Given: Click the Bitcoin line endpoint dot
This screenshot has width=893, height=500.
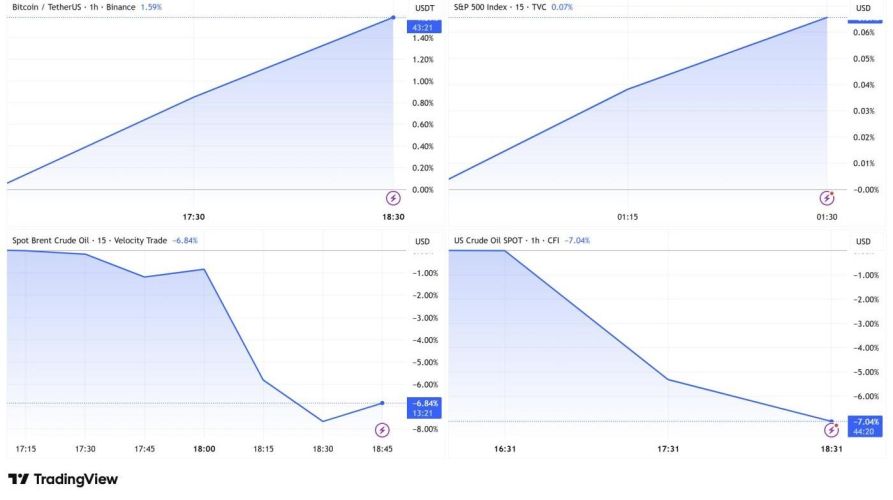Looking at the screenshot, I should 393,17.
